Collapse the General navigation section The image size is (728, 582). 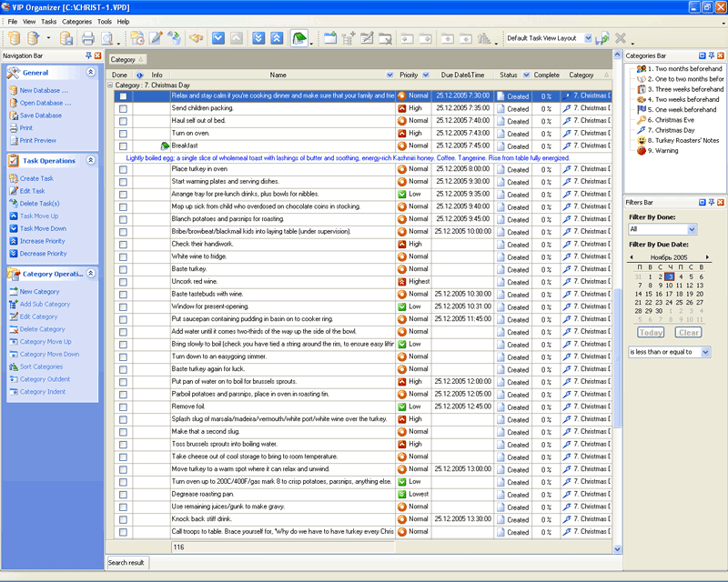(90, 72)
